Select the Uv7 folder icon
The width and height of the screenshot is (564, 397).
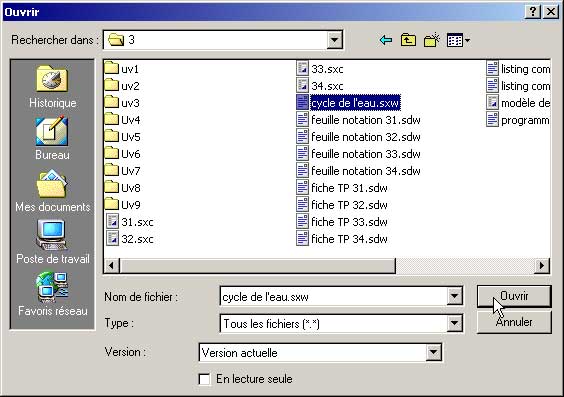coord(112,170)
